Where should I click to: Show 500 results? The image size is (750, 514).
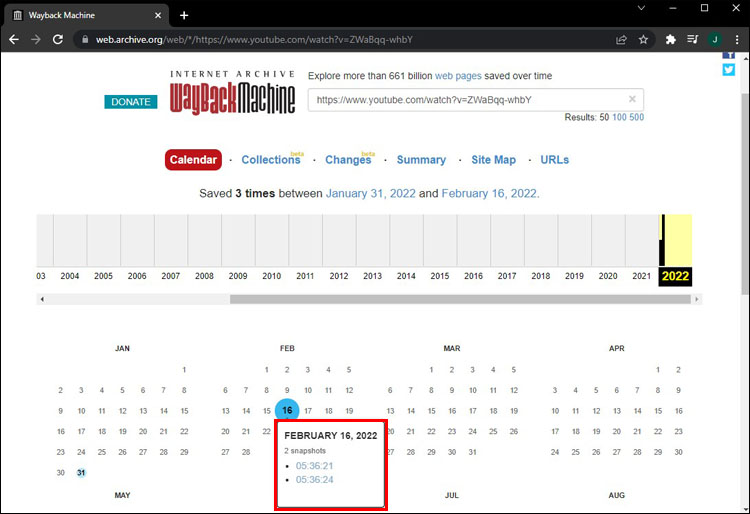coord(637,117)
